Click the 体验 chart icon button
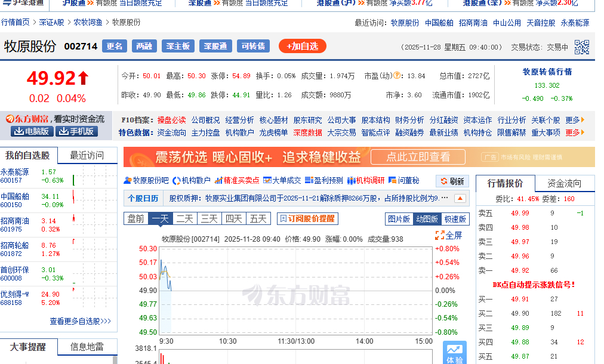Image resolution: width=604 pixels, height=364 pixels. pos(455,353)
